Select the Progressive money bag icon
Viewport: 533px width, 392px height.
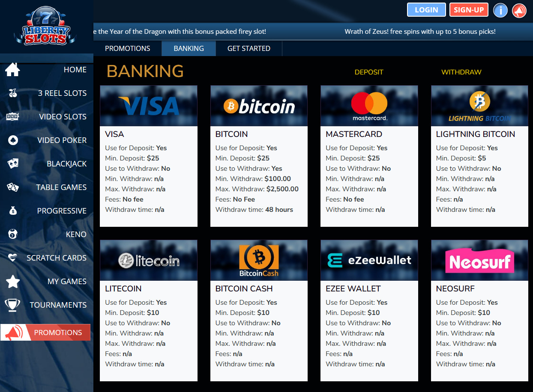[x=13, y=211]
